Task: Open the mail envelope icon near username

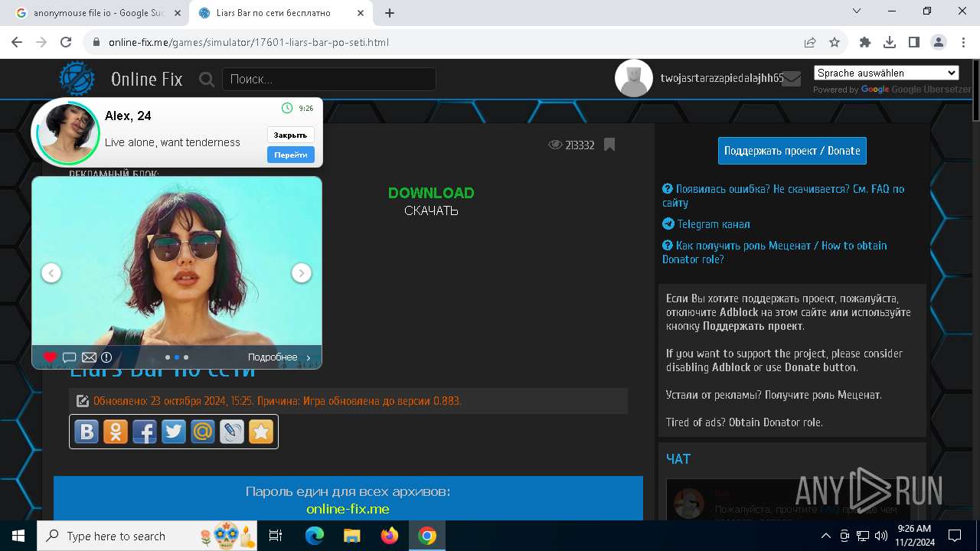Action: (791, 79)
